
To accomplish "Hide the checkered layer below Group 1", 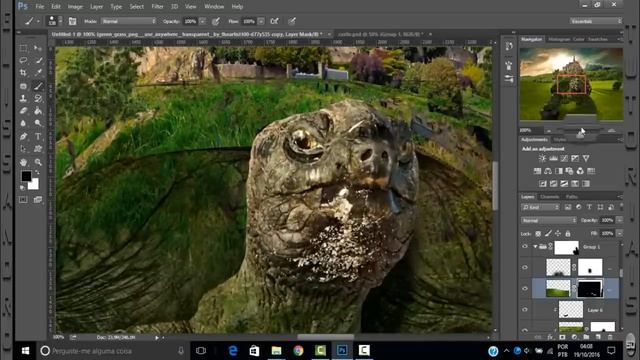I will [x=525, y=268].
